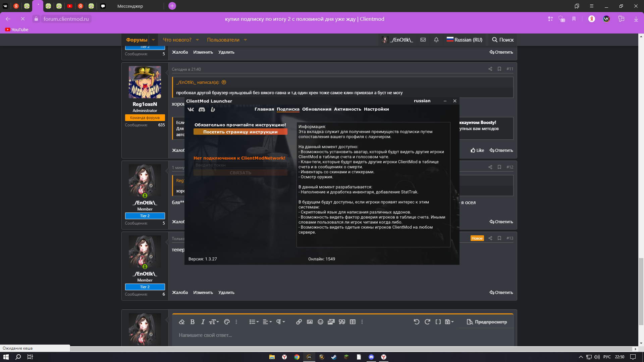Bookmark post #12
This screenshot has width=644, height=362.
[x=499, y=167]
